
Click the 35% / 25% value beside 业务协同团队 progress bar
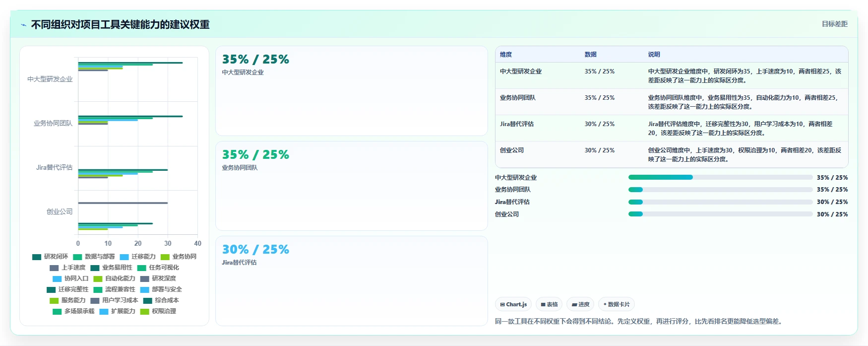coord(832,190)
